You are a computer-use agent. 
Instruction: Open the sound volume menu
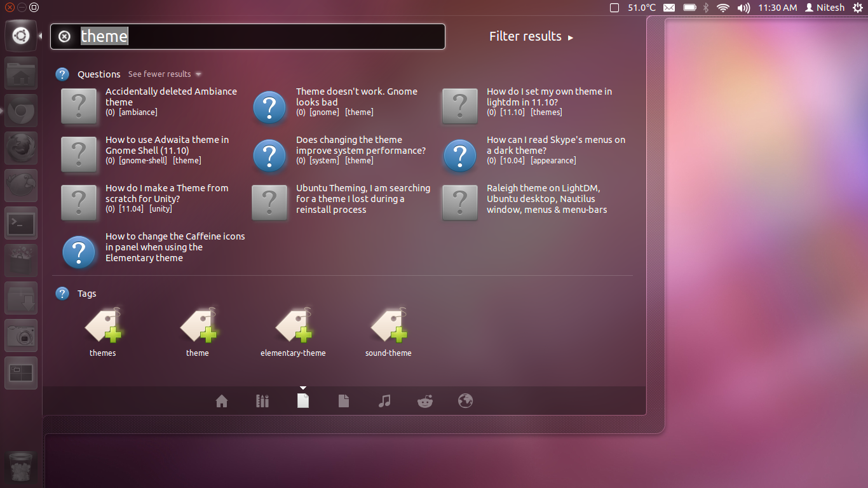pyautogui.click(x=743, y=8)
